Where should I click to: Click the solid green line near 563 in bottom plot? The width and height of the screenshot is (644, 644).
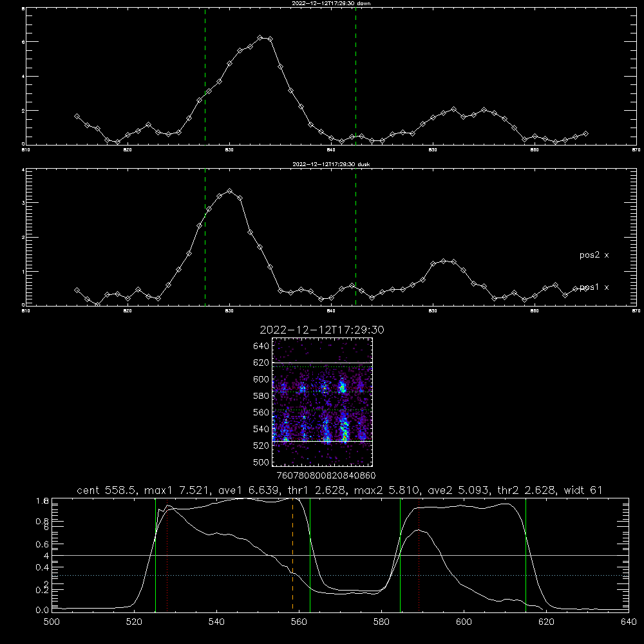[x=310, y=554]
